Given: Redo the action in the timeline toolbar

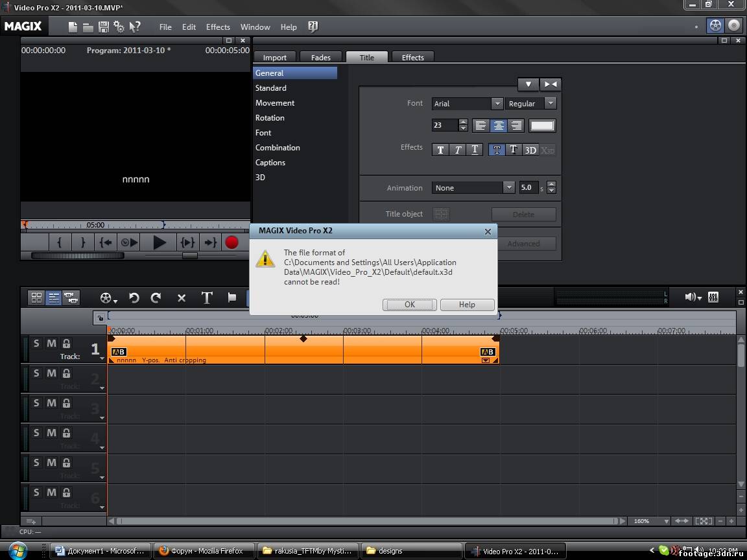Looking at the screenshot, I should click(156, 298).
